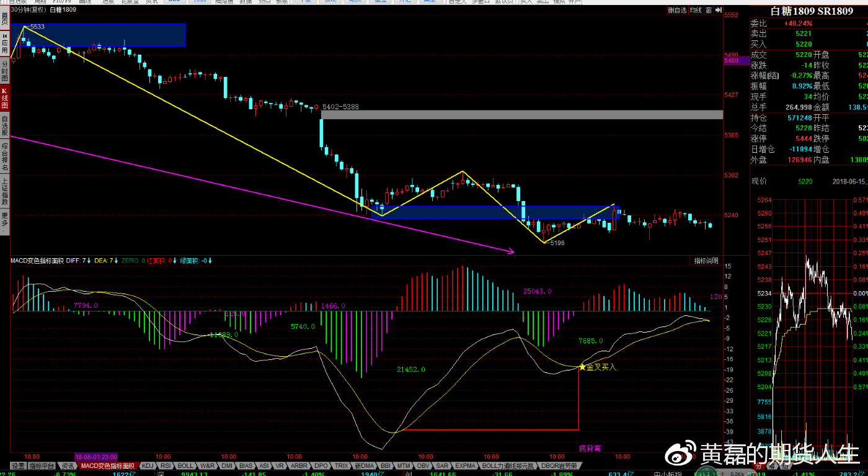Switch to the DMI indicator tab

coord(228,465)
